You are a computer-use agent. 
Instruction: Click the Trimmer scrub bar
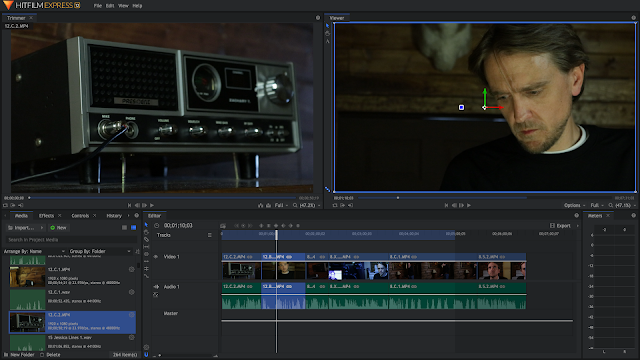pos(163,198)
